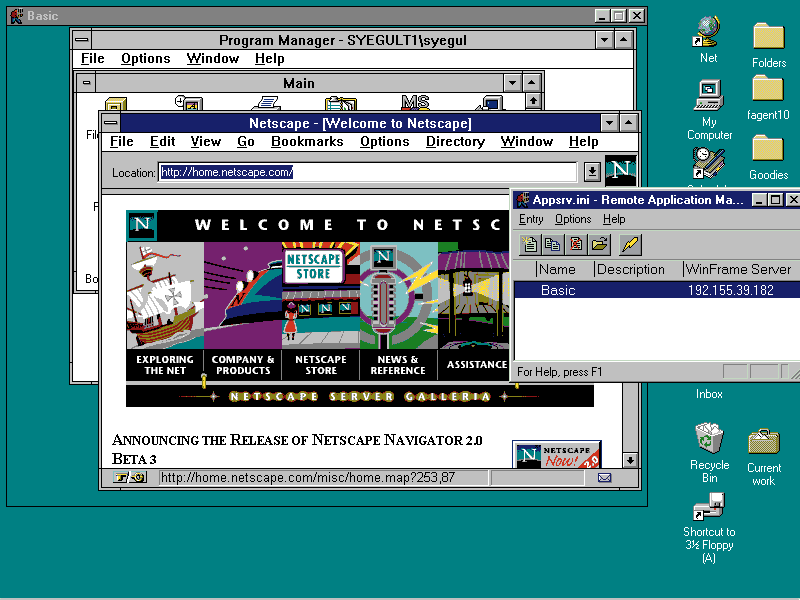Viewport: 800px width, 600px height.
Task: Open the Netscape window control-menu box
Action: click(111, 122)
